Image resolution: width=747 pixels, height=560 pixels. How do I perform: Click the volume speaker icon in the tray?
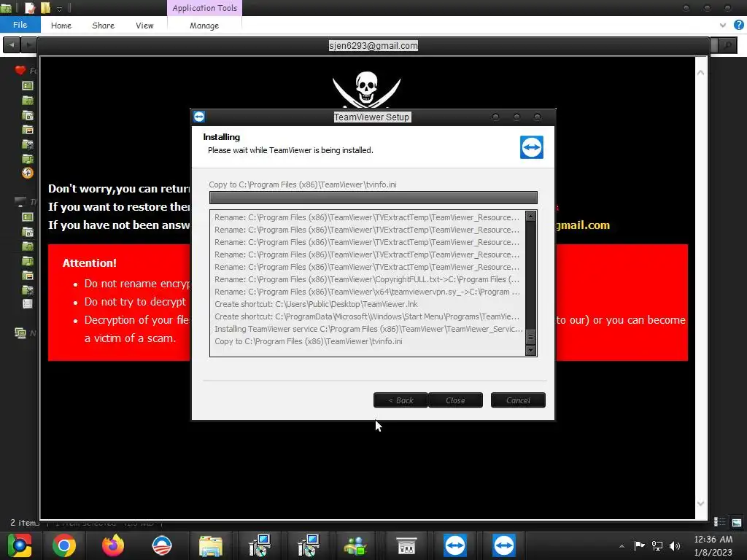(674, 545)
